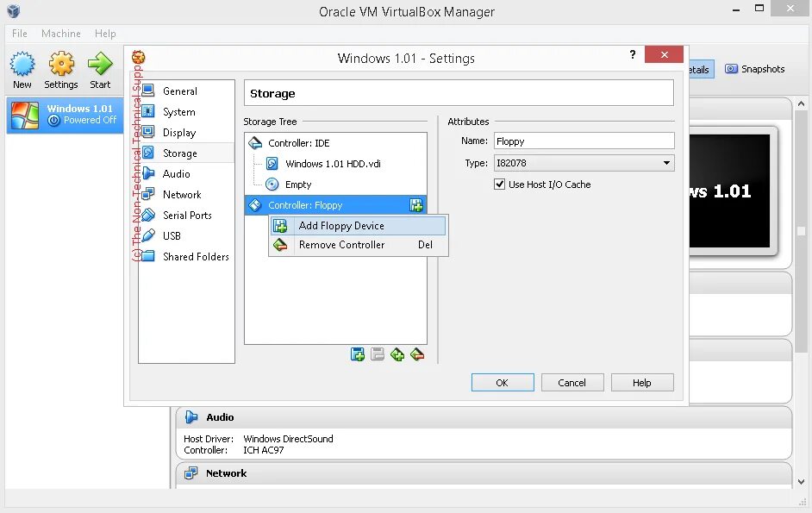This screenshot has width=812, height=513.
Task: Click add attachment icon below storage tree
Action: pos(358,354)
